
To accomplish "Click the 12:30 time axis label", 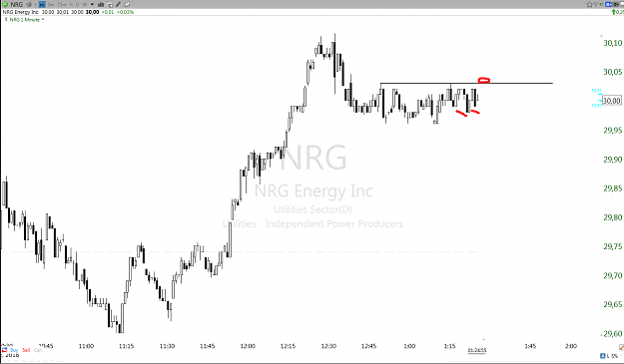I will [x=328, y=346].
